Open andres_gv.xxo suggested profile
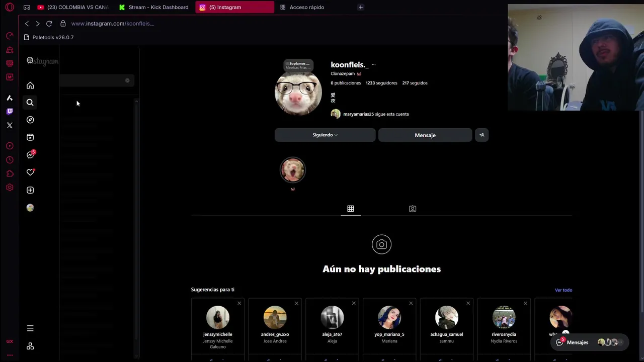644x362 pixels. (x=275, y=334)
